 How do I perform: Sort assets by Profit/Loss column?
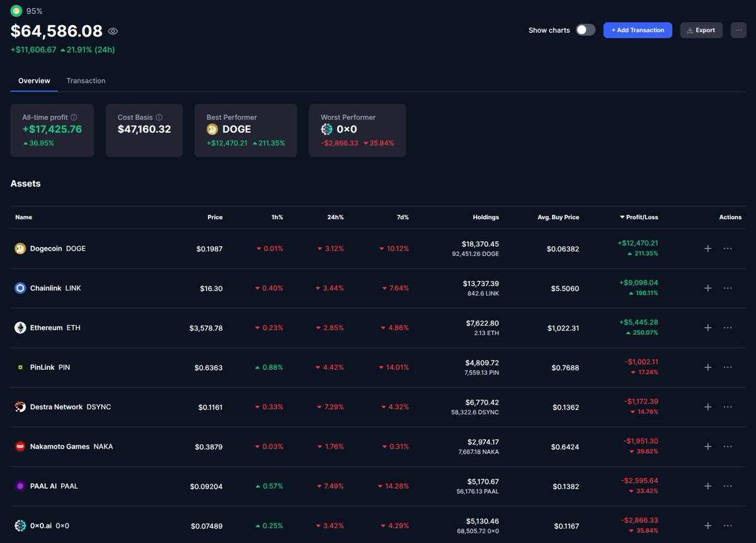point(639,217)
